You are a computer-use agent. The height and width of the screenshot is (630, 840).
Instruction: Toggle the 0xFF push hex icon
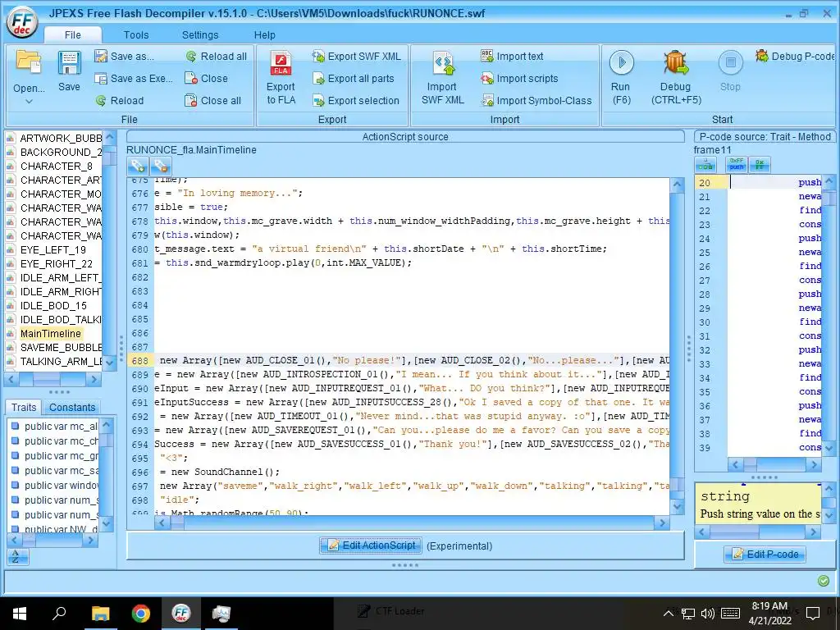[737, 165]
